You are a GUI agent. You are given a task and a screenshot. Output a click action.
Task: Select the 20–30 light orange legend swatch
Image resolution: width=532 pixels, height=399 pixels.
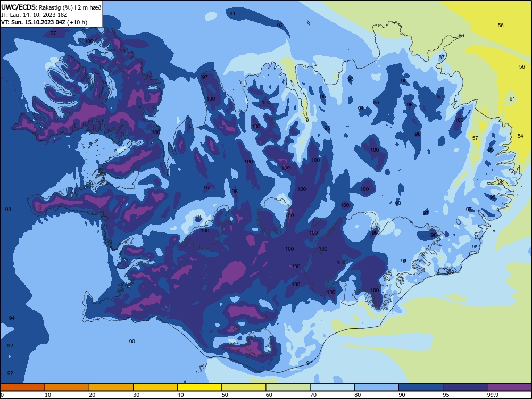[111, 387]
